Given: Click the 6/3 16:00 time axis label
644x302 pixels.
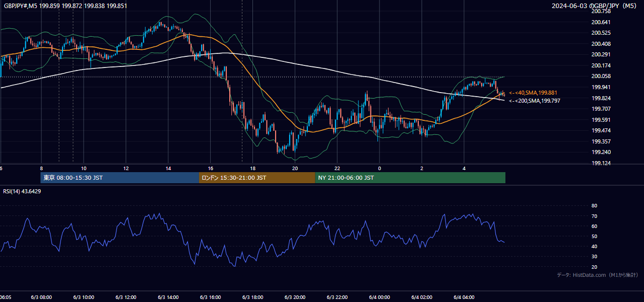Looking at the screenshot, I should 211,297.
